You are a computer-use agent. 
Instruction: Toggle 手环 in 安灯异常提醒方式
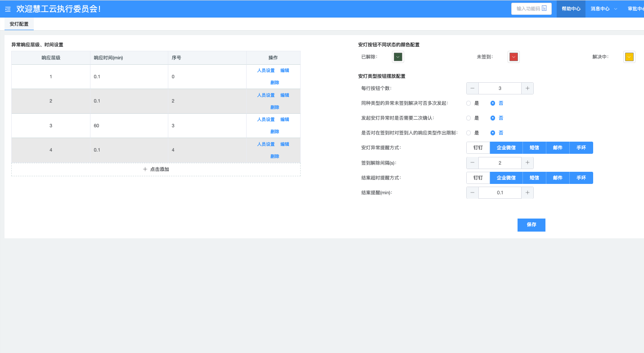581,147
